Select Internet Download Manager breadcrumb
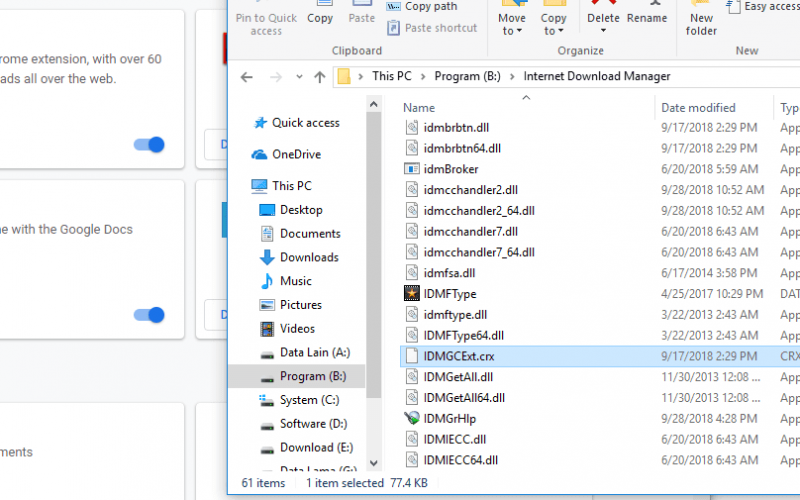Viewport: 800px width, 500px height. coord(597,76)
